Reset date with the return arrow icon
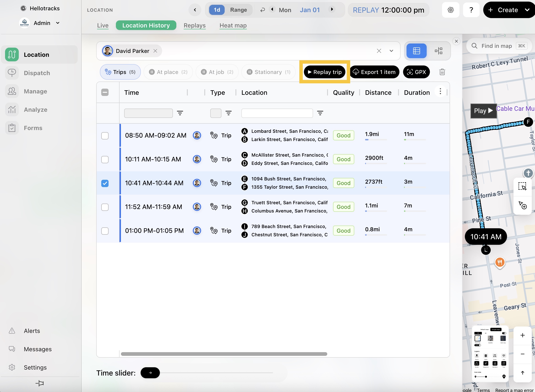This screenshot has width=535, height=392. [262, 10]
